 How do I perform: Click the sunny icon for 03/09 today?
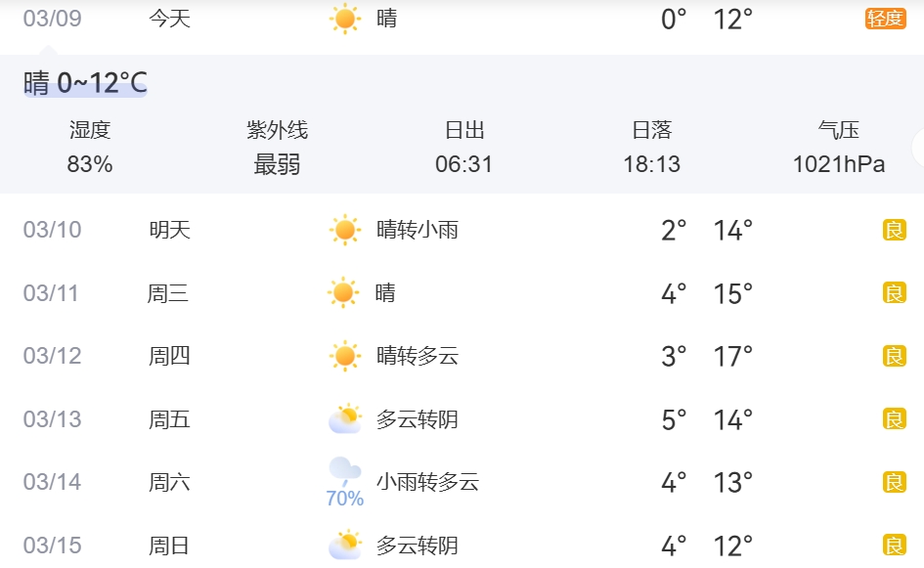pos(344,19)
